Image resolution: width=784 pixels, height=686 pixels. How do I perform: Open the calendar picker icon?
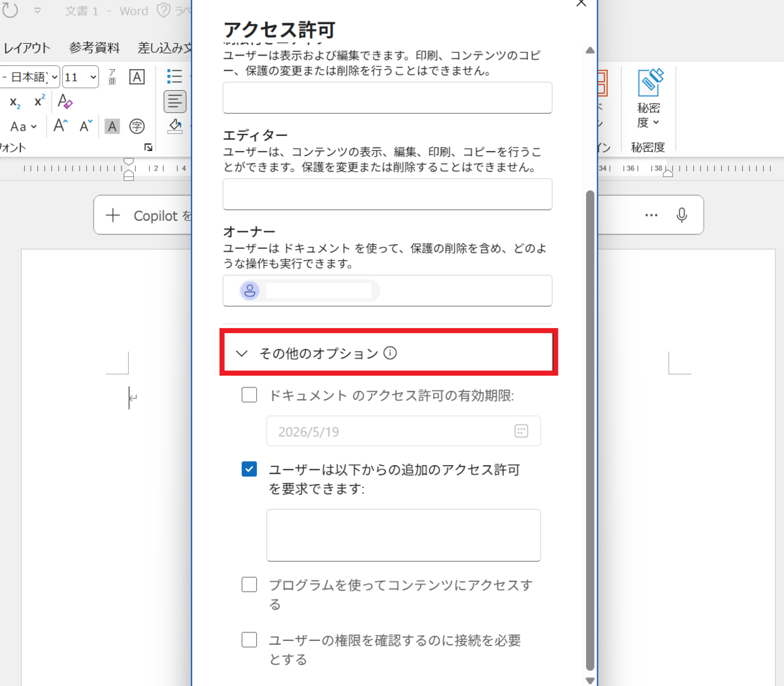521,431
